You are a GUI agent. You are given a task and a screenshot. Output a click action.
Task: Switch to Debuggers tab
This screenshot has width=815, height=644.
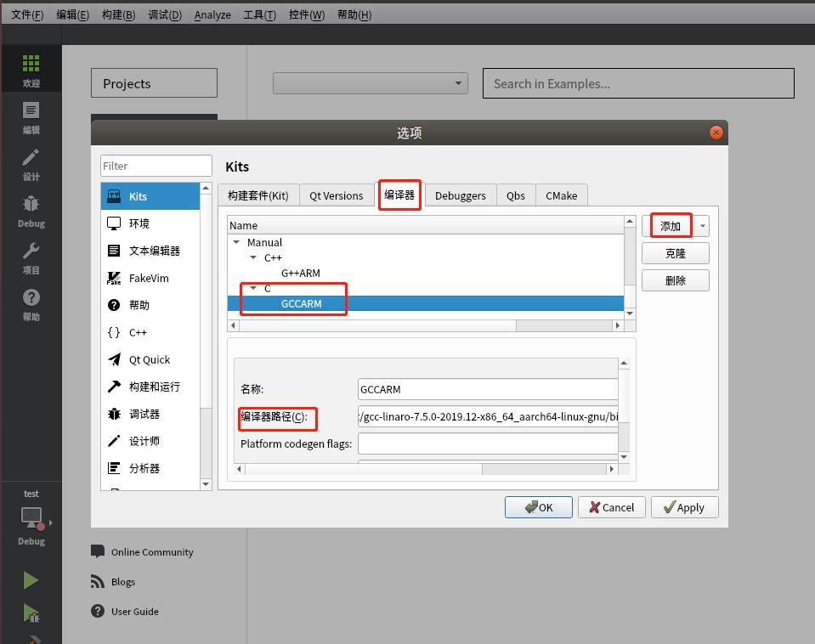(460, 195)
